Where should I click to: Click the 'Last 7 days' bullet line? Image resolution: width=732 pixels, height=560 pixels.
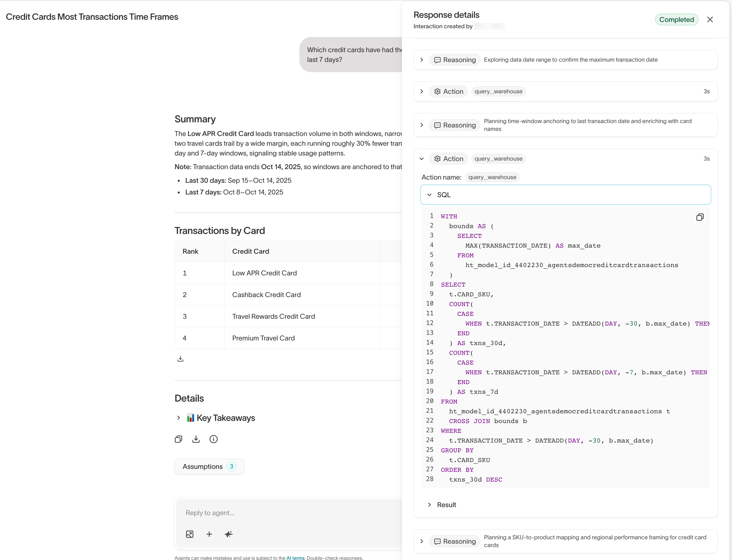point(234,192)
